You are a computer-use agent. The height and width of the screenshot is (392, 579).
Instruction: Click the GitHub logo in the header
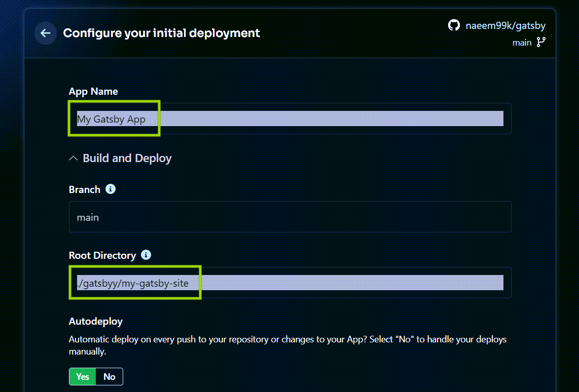tap(453, 25)
